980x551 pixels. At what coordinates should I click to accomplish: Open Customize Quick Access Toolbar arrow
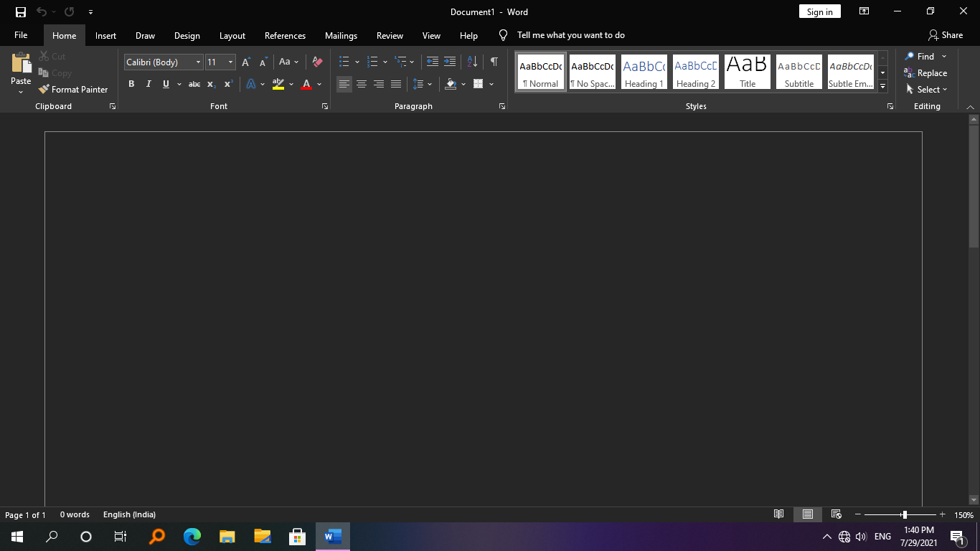pos(90,12)
